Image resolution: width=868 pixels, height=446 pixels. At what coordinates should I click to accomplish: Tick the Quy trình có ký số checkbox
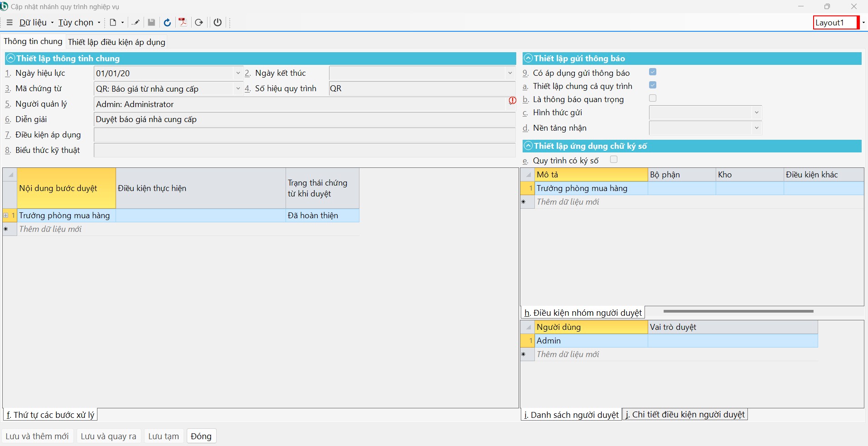pos(614,159)
